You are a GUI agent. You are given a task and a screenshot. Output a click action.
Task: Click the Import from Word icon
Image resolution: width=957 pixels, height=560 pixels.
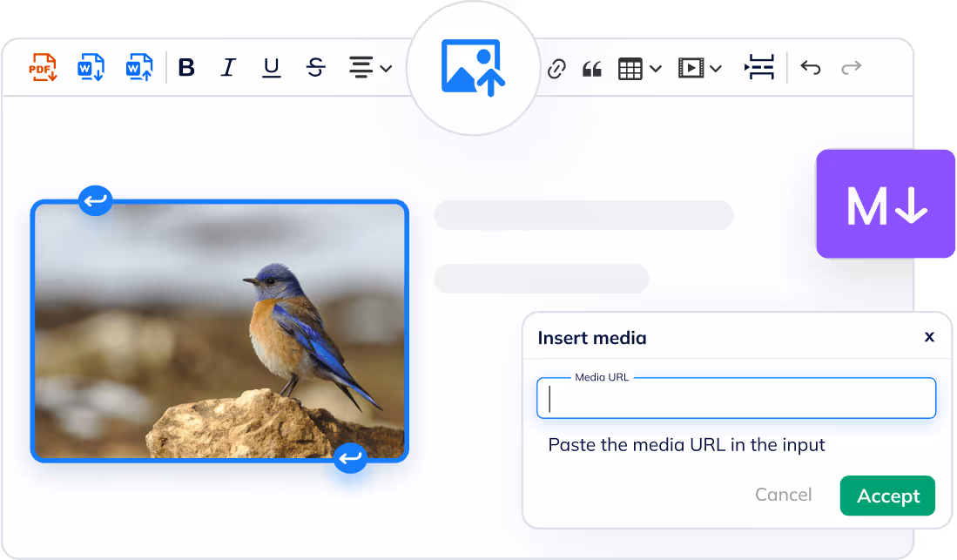(x=138, y=68)
